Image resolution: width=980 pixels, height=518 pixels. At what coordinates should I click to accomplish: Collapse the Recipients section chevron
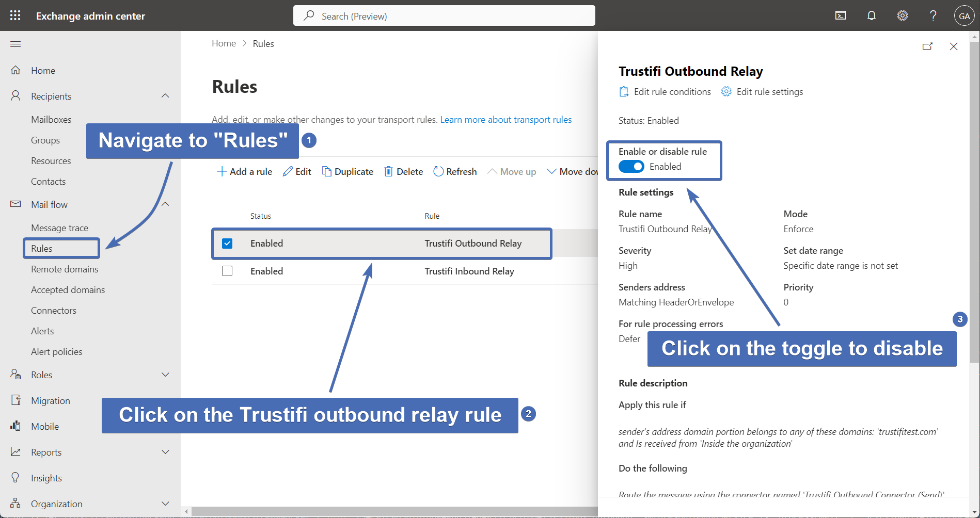pos(165,96)
